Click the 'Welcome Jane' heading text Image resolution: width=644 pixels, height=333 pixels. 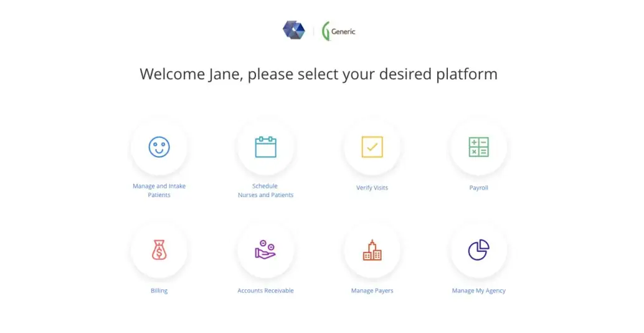click(318, 74)
